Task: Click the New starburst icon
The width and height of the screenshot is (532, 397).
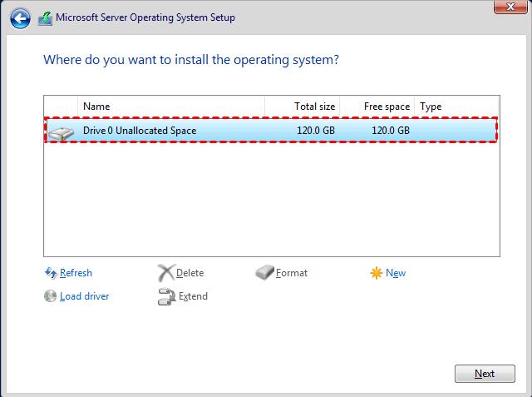Action: click(x=377, y=273)
